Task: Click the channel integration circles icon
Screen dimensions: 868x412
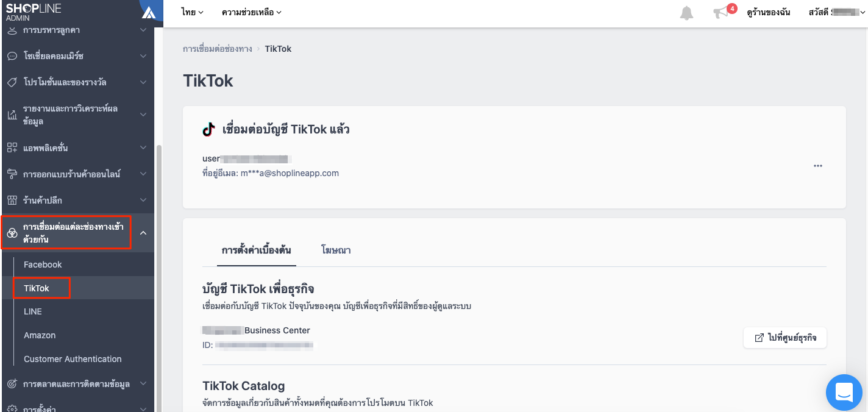Action: point(12,233)
